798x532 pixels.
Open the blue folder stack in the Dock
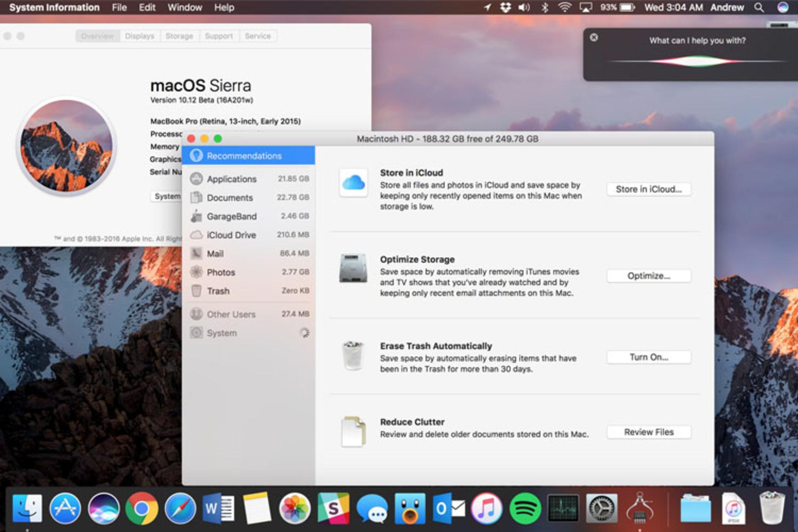coord(695,508)
